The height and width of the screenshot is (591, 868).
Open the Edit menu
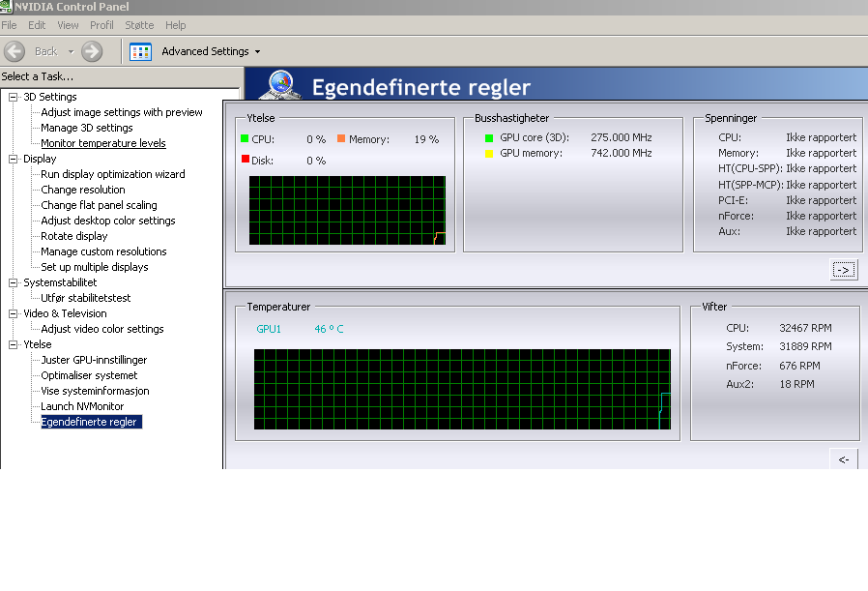37,25
